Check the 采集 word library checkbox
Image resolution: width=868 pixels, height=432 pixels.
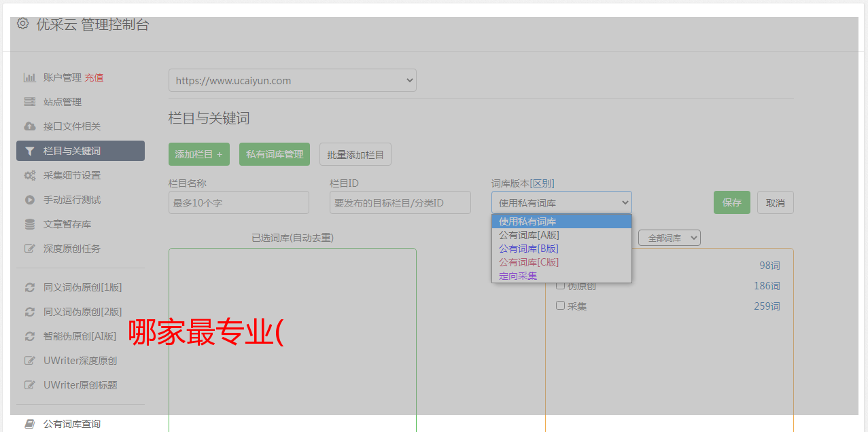(x=561, y=306)
